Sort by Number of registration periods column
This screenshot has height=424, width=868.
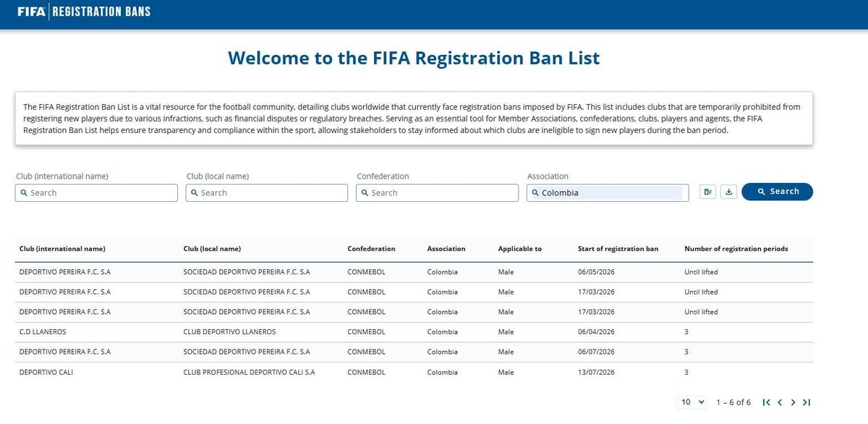(736, 249)
